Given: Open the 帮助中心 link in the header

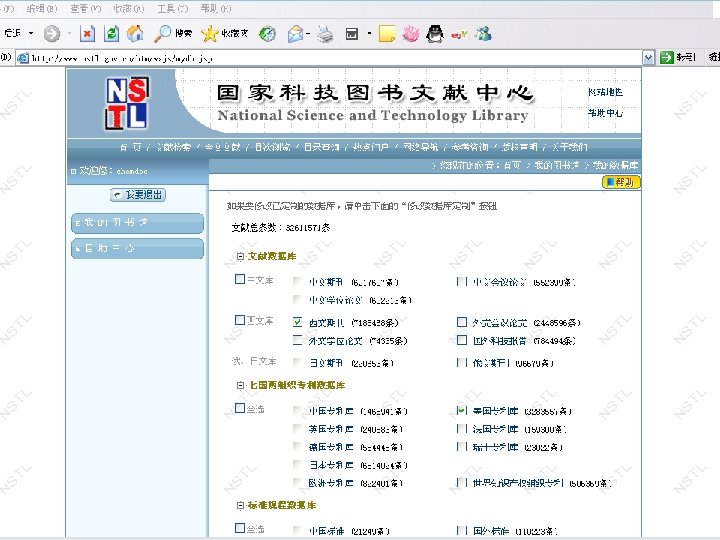Looking at the screenshot, I should 605,113.
